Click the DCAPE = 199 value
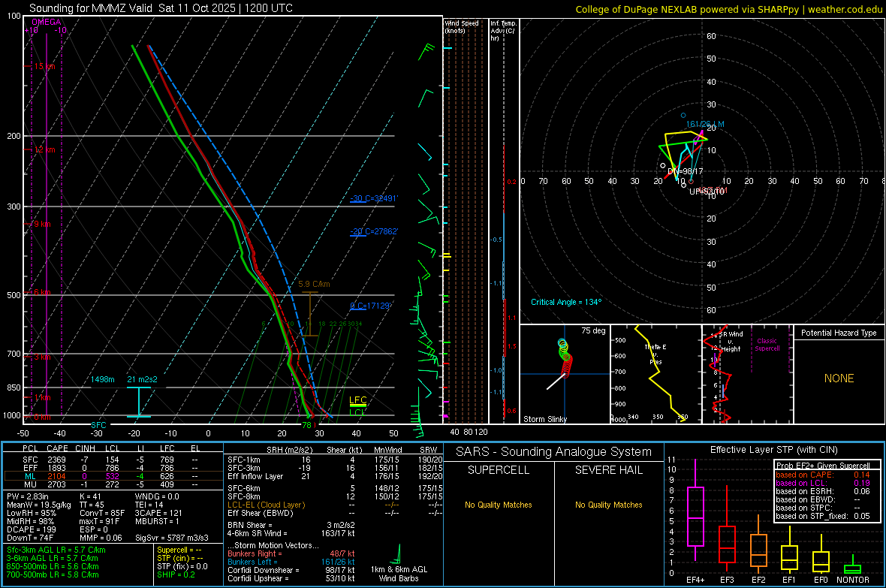 31,529
